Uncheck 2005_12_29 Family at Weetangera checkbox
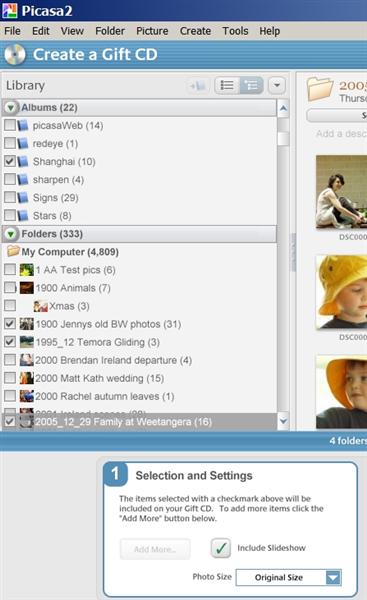Viewport: 367px width, 600px height. [10, 421]
